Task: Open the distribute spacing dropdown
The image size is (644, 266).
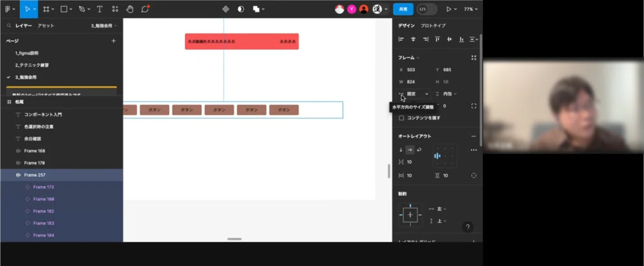Action: pos(474,39)
